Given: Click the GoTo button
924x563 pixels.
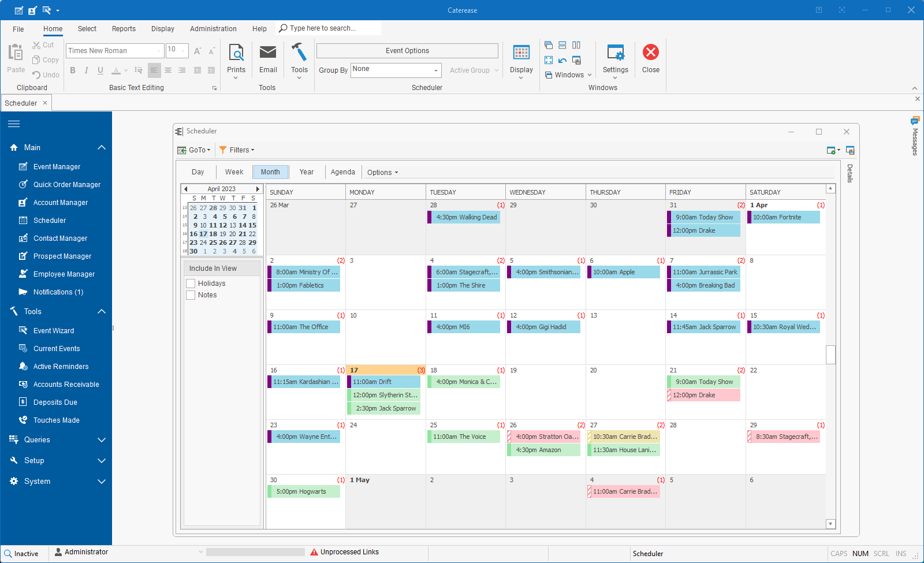Looking at the screenshot, I should [x=194, y=150].
